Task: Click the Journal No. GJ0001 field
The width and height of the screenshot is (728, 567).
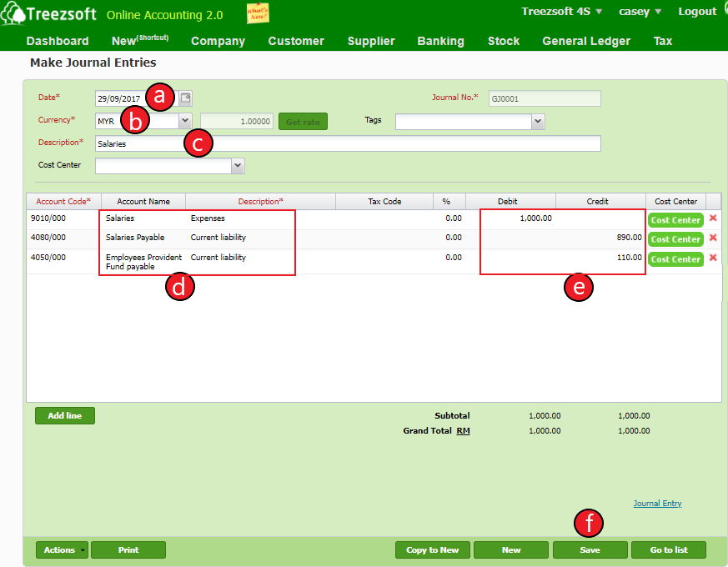Action: [545, 98]
